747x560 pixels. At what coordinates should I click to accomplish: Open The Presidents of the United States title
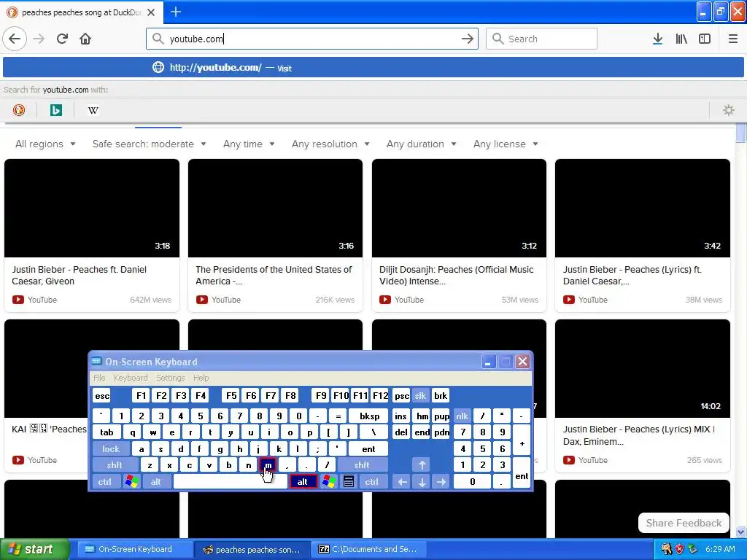[274, 275]
